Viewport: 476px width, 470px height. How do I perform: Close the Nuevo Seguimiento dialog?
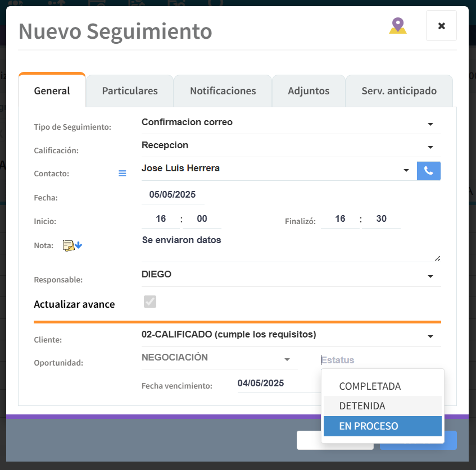441,26
